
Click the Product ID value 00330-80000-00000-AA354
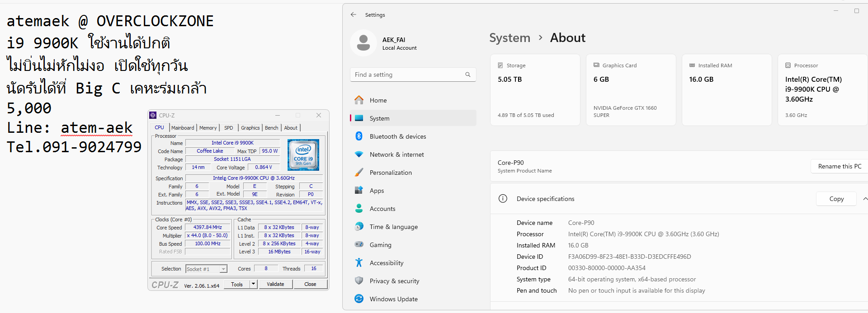coord(607,268)
